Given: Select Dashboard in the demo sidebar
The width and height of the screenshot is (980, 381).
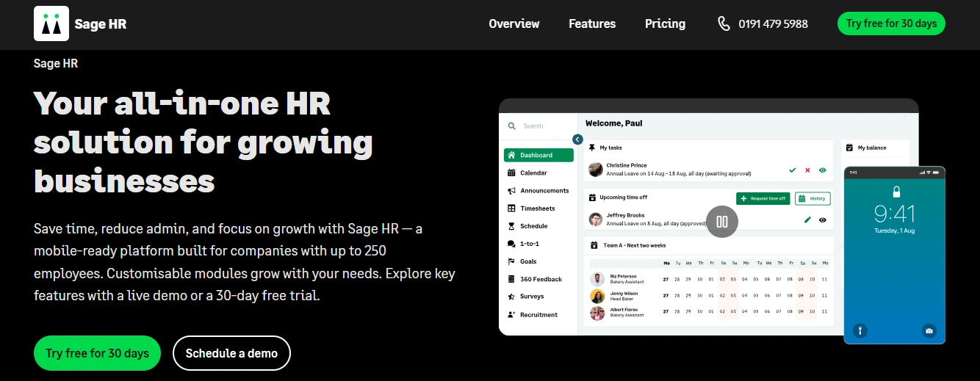Looking at the screenshot, I should (538, 155).
